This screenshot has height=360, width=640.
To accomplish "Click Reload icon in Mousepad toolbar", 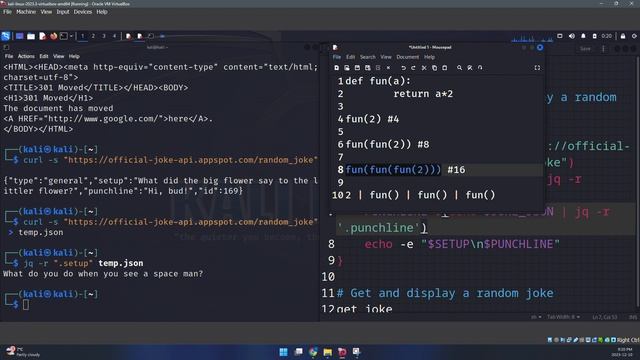I will click(x=378, y=68).
